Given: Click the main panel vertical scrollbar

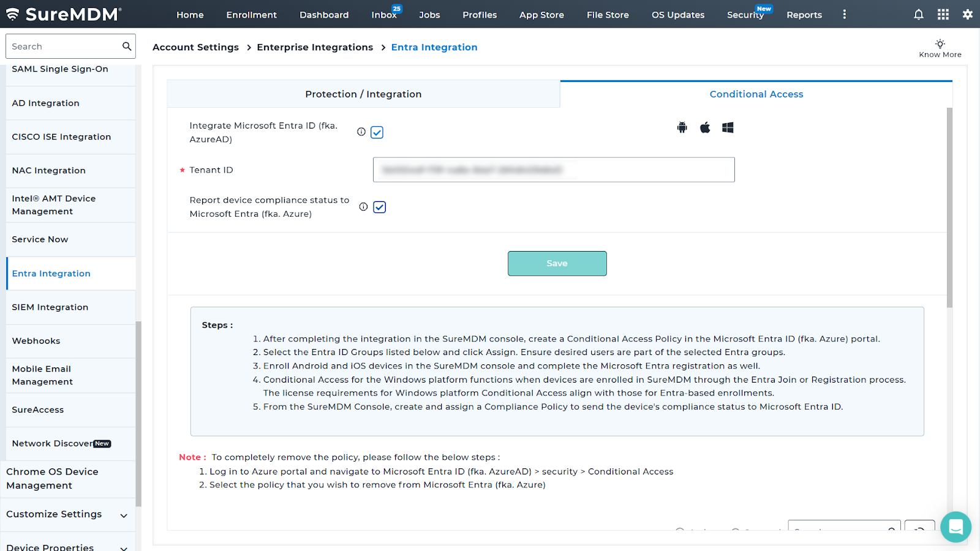Looking at the screenshot, I should click(x=949, y=208).
